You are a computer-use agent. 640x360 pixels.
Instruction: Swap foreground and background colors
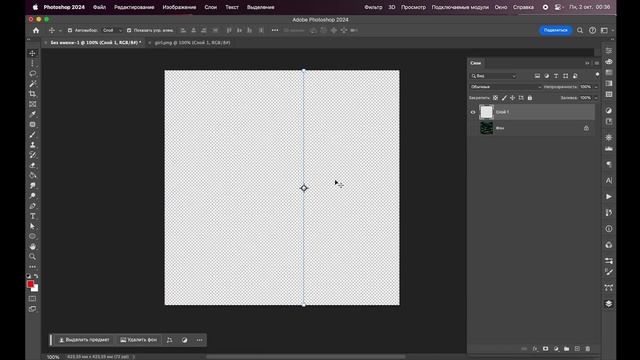36,276
